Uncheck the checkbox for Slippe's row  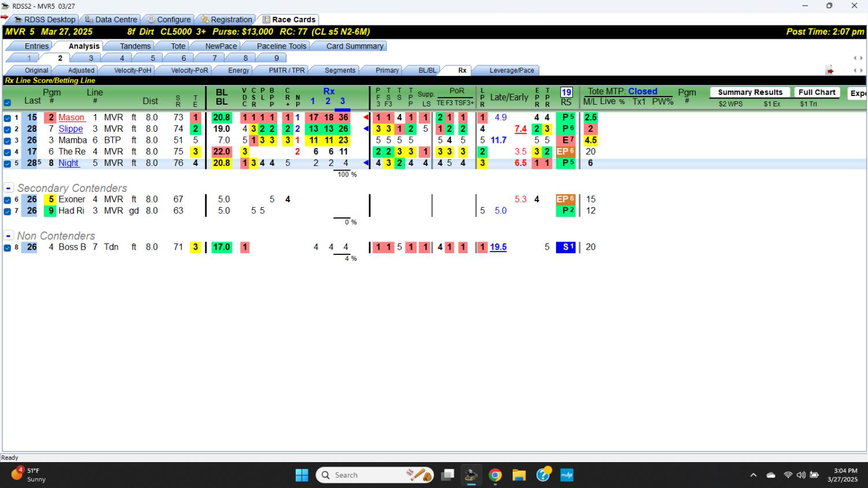[8, 130]
